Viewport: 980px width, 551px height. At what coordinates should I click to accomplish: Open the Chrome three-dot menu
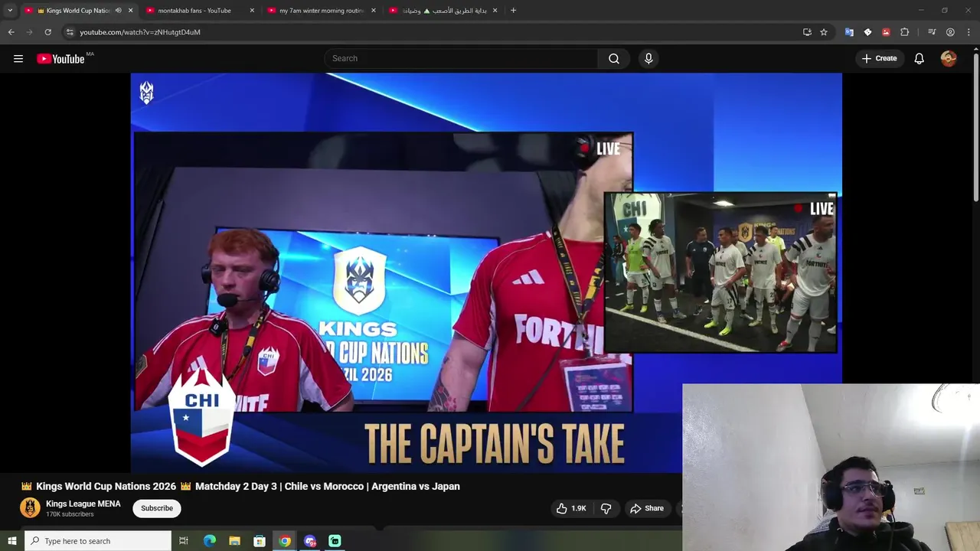[969, 32]
